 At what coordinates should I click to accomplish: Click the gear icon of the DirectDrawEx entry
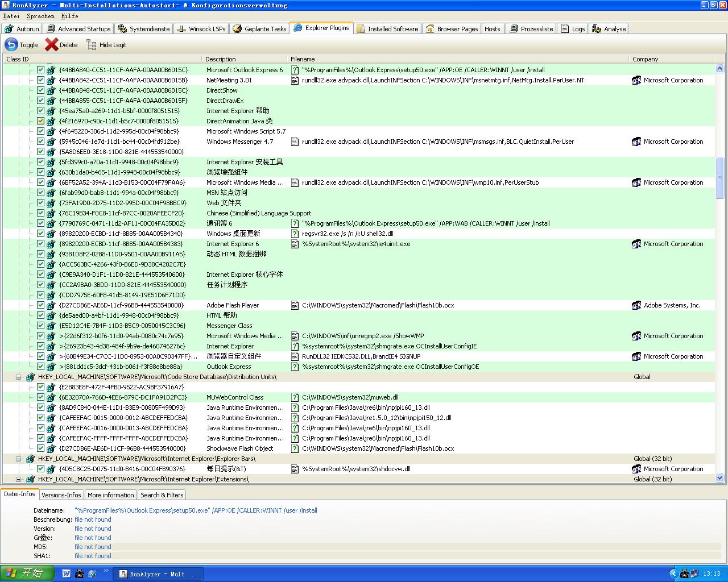pyautogui.click(x=51, y=101)
